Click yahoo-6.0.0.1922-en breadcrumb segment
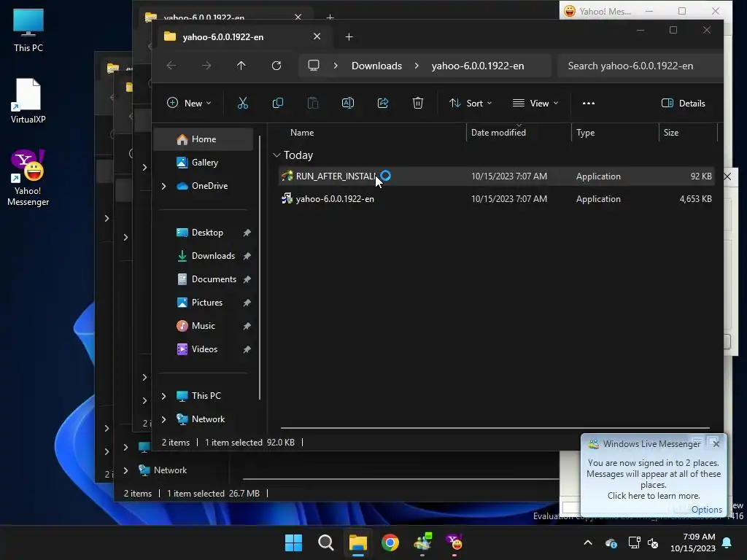Viewport: 747px width, 560px height. coord(477,66)
